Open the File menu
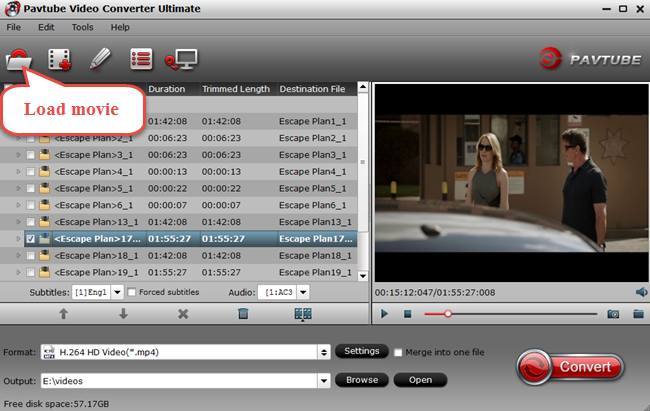The width and height of the screenshot is (650, 411). click(13, 27)
